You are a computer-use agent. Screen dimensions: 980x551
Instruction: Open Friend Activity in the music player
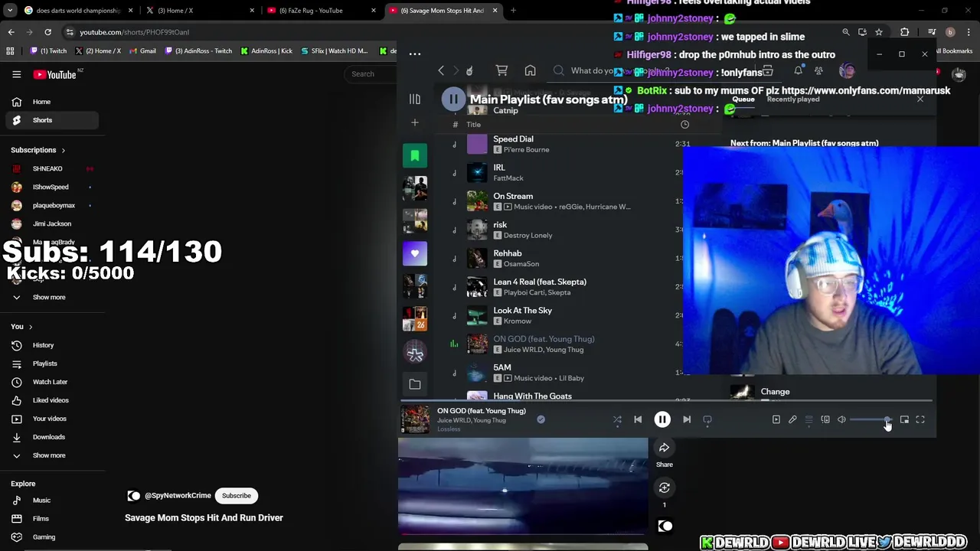(818, 70)
